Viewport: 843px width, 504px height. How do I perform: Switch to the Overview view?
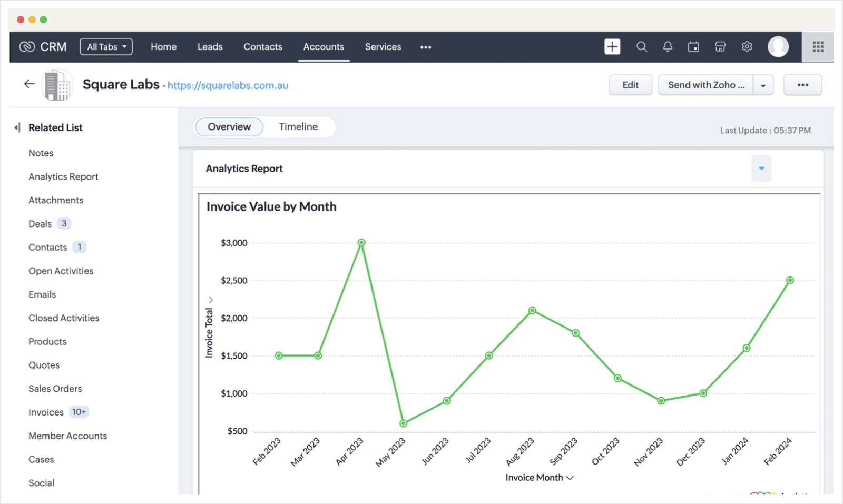click(229, 127)
